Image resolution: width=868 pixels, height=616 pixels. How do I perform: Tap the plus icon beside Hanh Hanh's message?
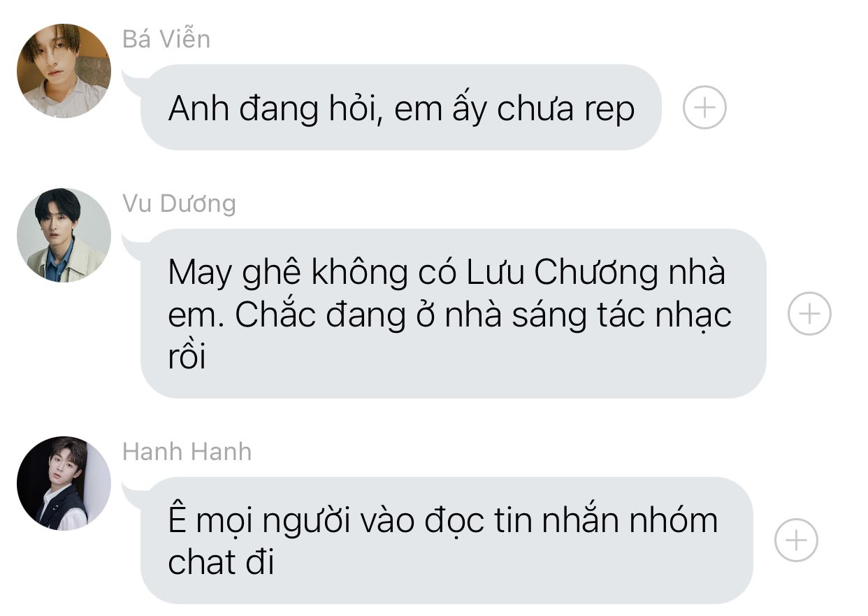(797, 540)
